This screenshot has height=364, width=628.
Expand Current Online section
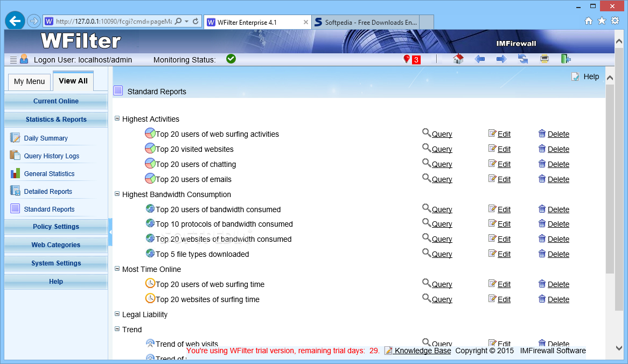[56, 101]
